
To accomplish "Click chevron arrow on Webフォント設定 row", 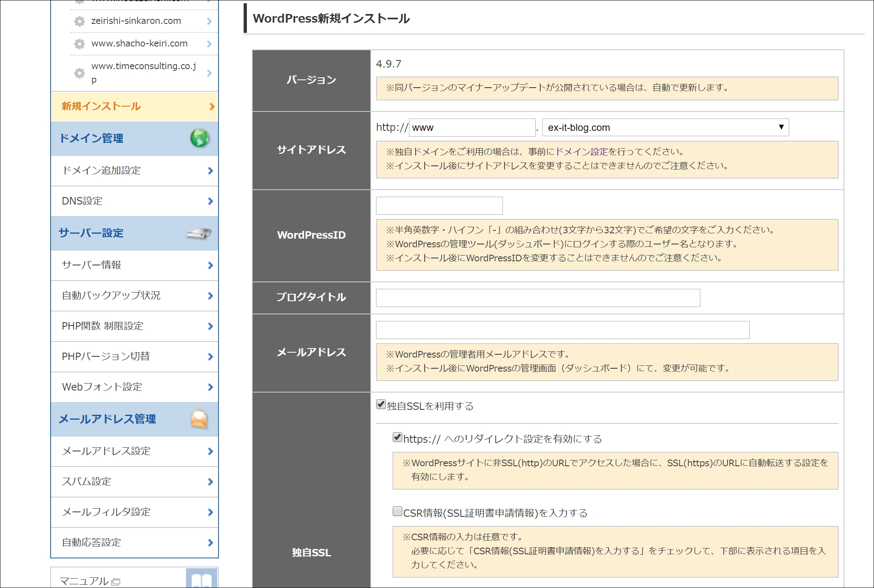I will click(x=210, y=387).
